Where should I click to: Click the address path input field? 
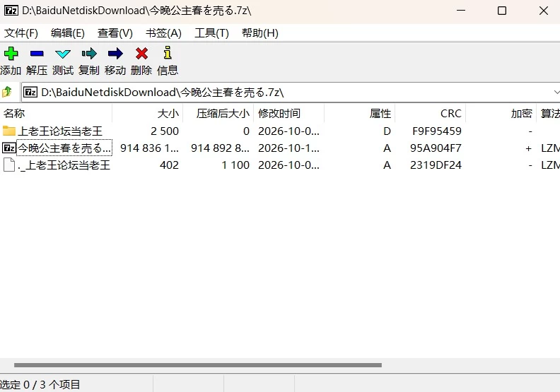(x=290, y=93)
